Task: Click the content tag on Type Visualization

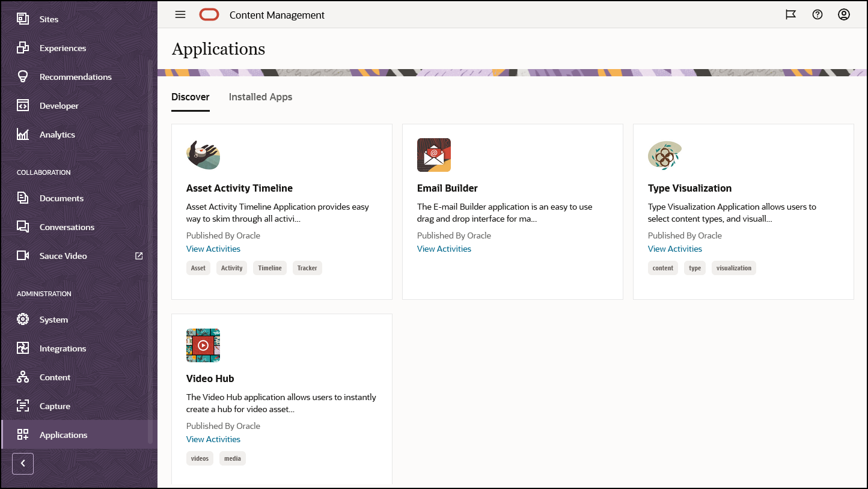Action: 663,268
